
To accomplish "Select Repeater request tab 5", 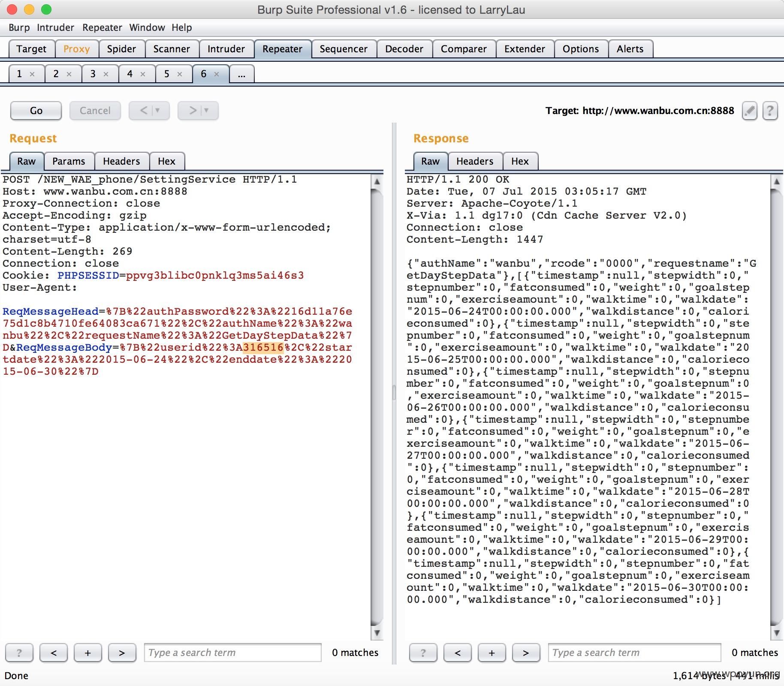I will tap(167, 74).
